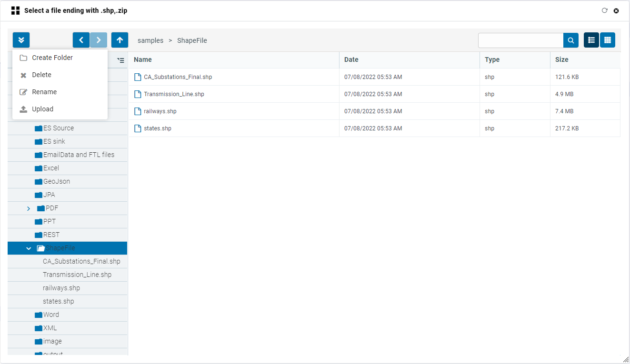The image size is (630, 364).
Task: Expand the PDF folder in tree
Action: [29, 208]
